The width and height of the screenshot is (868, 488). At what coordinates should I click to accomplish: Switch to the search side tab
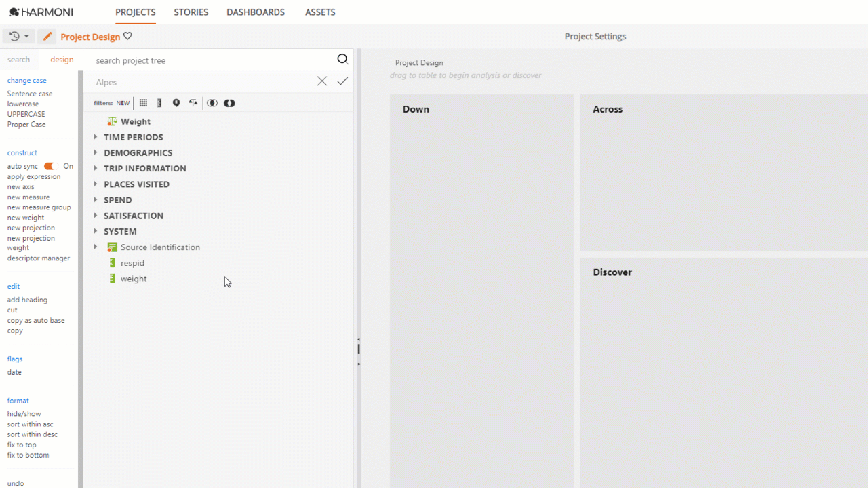pos(19,60)
